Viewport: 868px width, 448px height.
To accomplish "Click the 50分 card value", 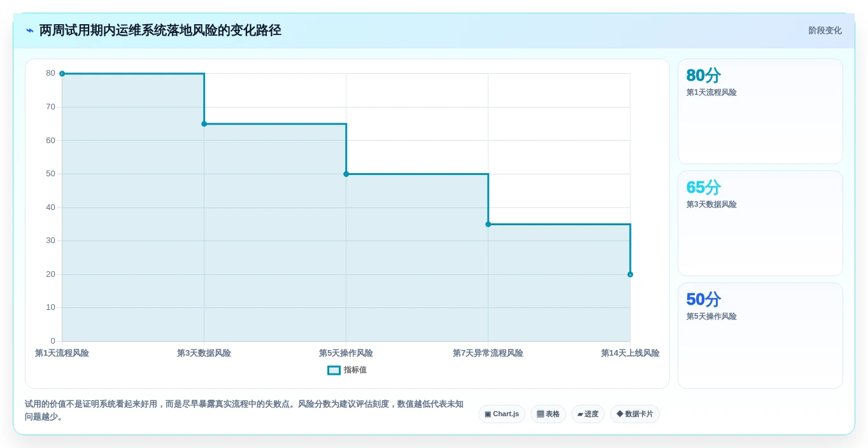I will pyautogui.click(x=704, y=300).
